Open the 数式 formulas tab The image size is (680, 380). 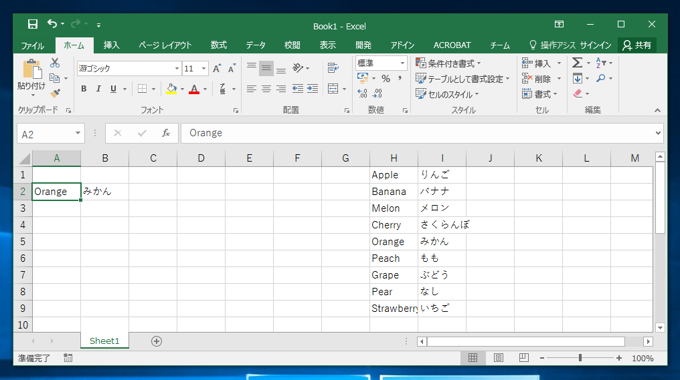click(219, 45)
